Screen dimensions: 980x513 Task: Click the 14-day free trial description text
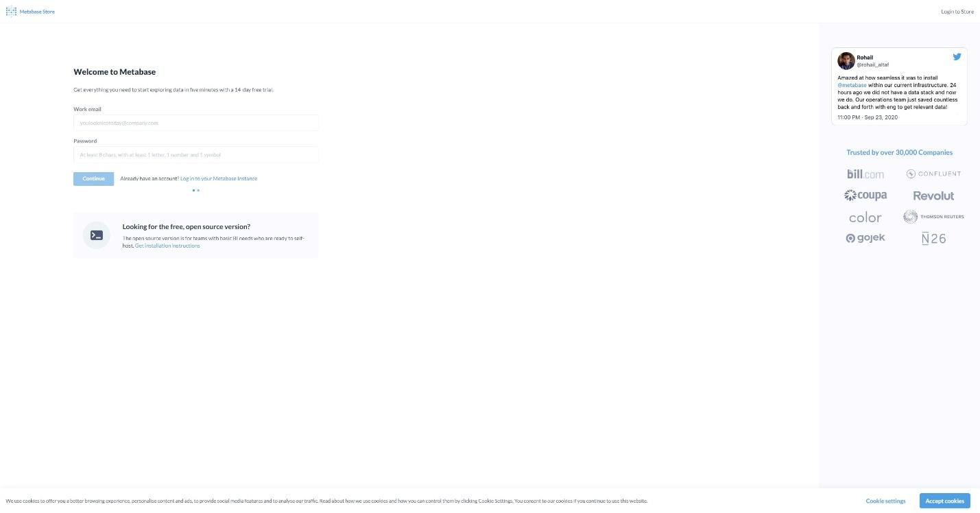[174, 90]
